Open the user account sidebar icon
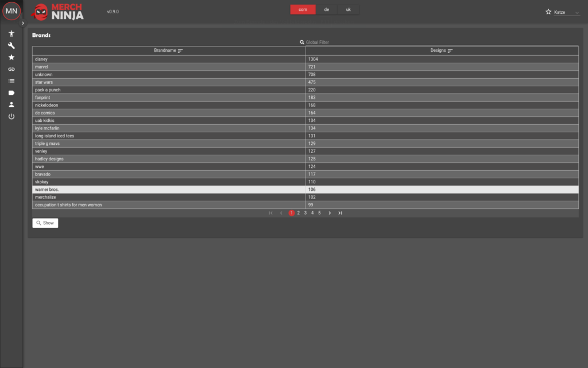The image size is (588, 368). [11, 105]
